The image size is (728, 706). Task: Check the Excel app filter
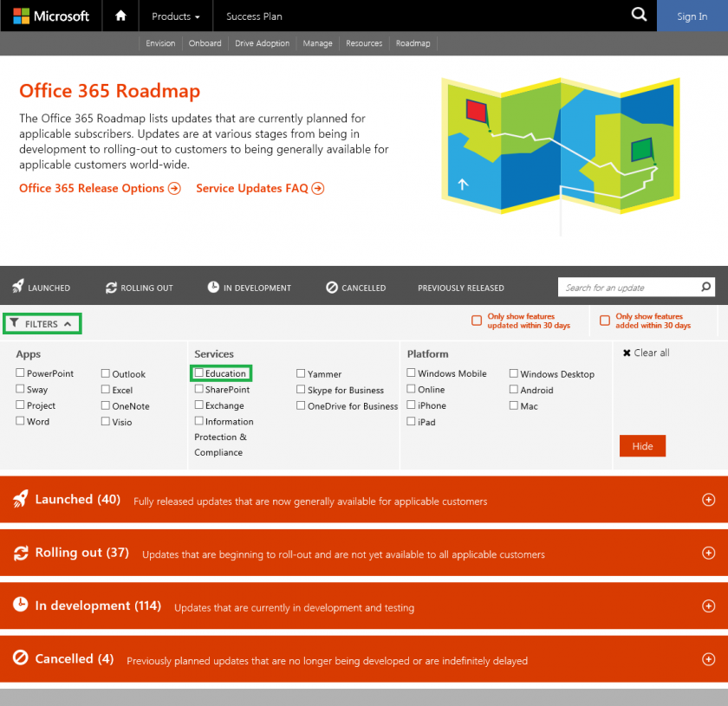tap(106, 389)
